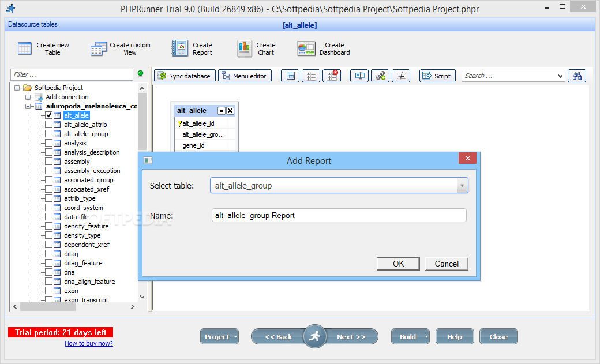The height and width of the screenshot is (364, 600).
Task: Enable the analysis_description checkbox
Action: pyautogui.click(x=48, y=152)
